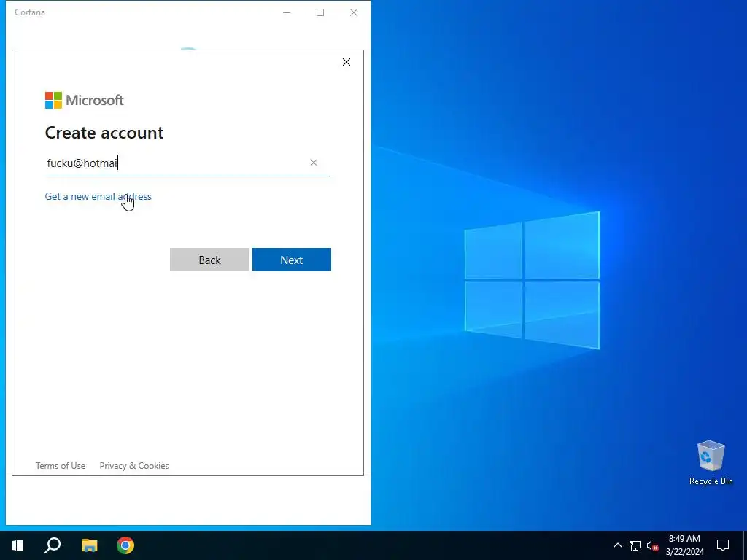Select the Recycle Bin desktop icon
The image size is (747, 560).
click(x=711, y=463)
